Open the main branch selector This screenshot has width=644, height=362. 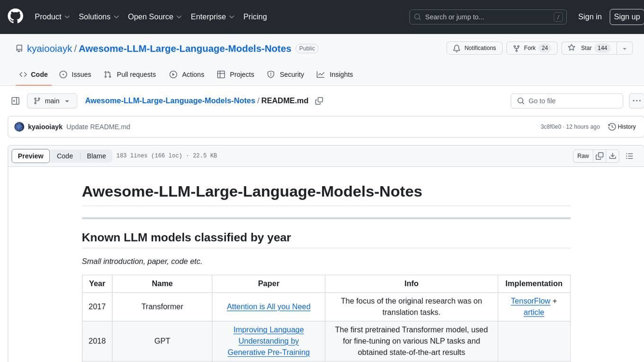52,101
